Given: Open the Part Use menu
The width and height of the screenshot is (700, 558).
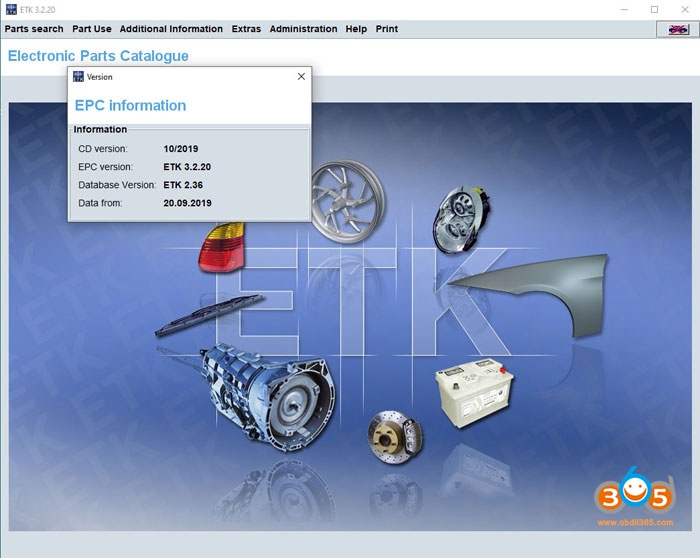Looking at the screenshot, I should point(92,29).
